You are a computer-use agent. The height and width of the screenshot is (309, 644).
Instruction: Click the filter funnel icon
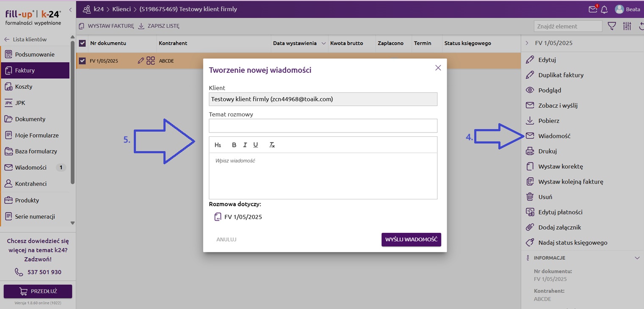pos(612,26)
